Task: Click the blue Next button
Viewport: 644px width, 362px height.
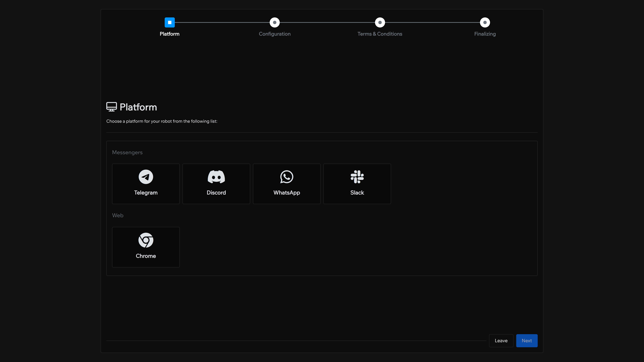Action: click(x=527, y=341)
